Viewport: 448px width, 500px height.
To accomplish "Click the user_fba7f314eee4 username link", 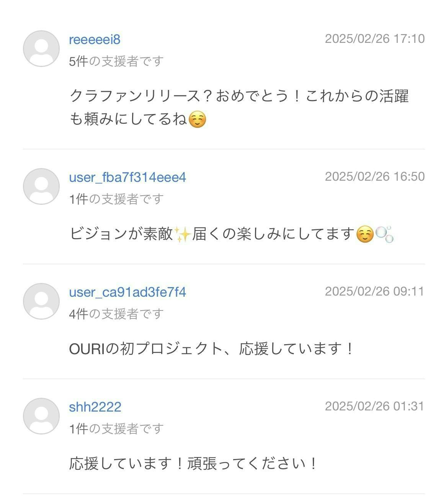I will click(128, 177).
